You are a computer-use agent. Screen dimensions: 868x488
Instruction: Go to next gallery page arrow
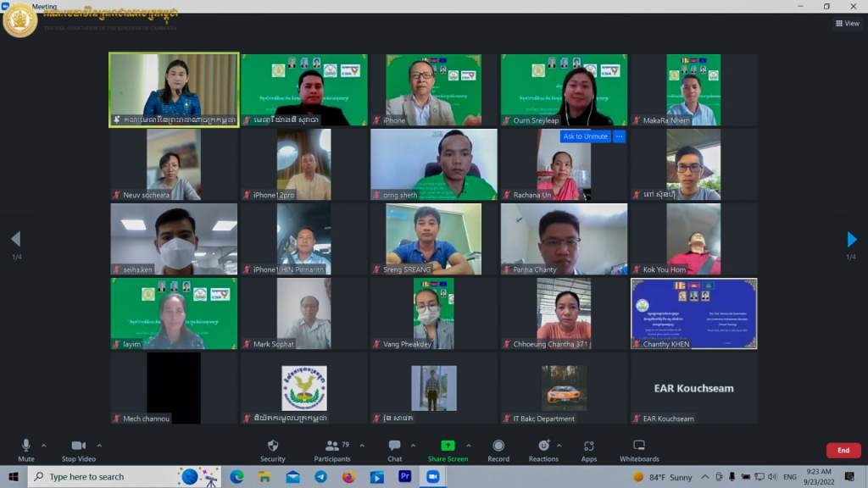click(x=852, y=240)
